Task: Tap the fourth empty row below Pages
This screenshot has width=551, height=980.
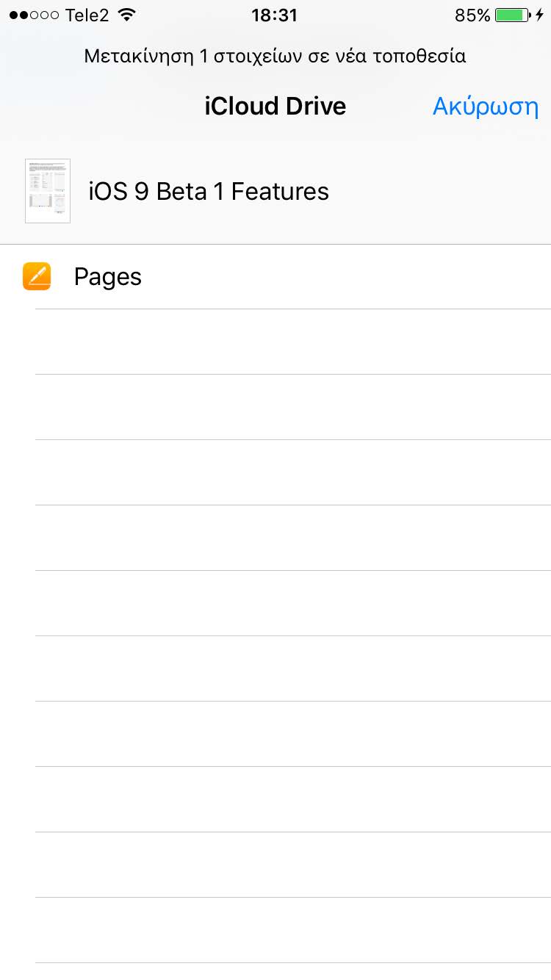Action: tap(292, 538)
